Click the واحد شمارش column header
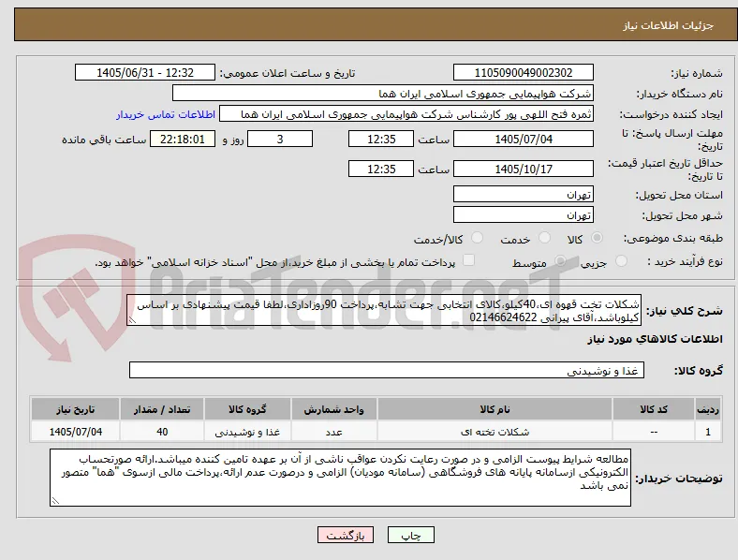The height and width of the screenshot is (560, 738). [333, 409]
